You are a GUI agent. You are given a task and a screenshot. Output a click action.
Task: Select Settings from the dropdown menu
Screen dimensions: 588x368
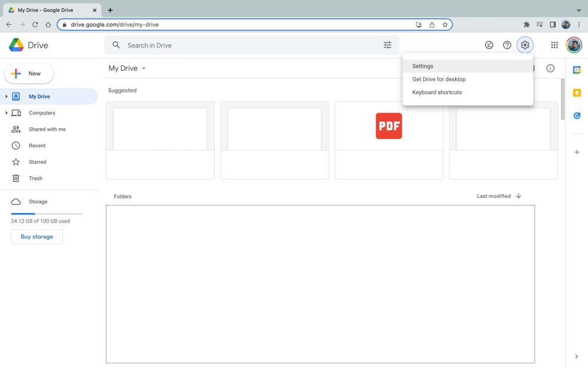[423, 67]
